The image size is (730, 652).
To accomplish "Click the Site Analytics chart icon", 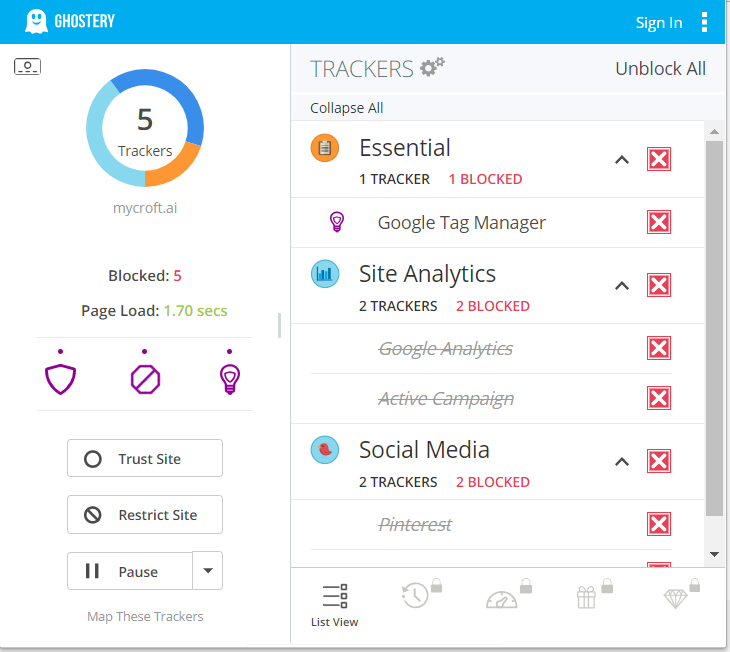I will pyautogui.click(x=324, y=274).
